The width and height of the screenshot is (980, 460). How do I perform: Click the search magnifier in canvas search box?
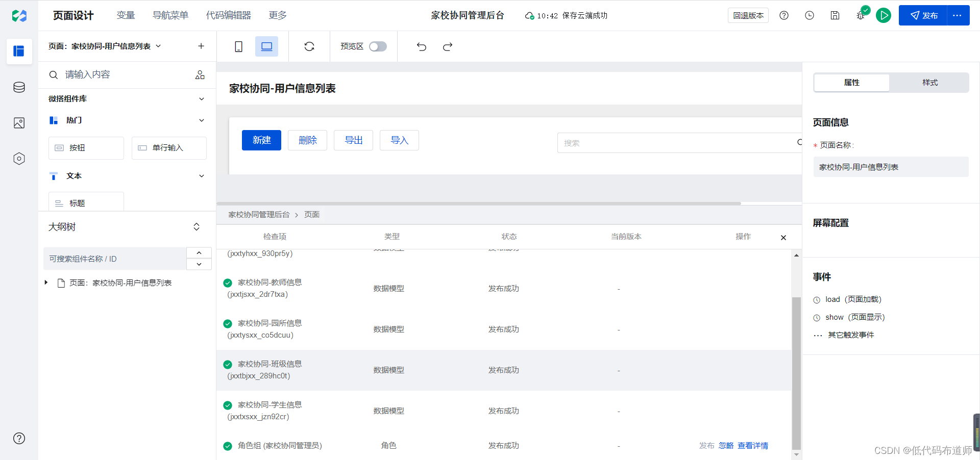[799, 143]
